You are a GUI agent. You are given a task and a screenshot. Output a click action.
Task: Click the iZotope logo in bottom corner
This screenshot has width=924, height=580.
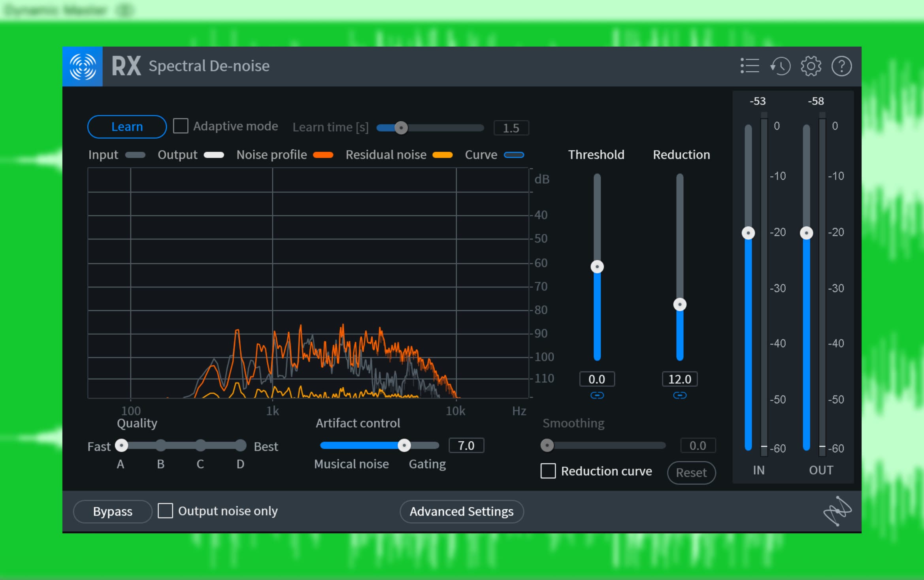click(x=837, y=511)
